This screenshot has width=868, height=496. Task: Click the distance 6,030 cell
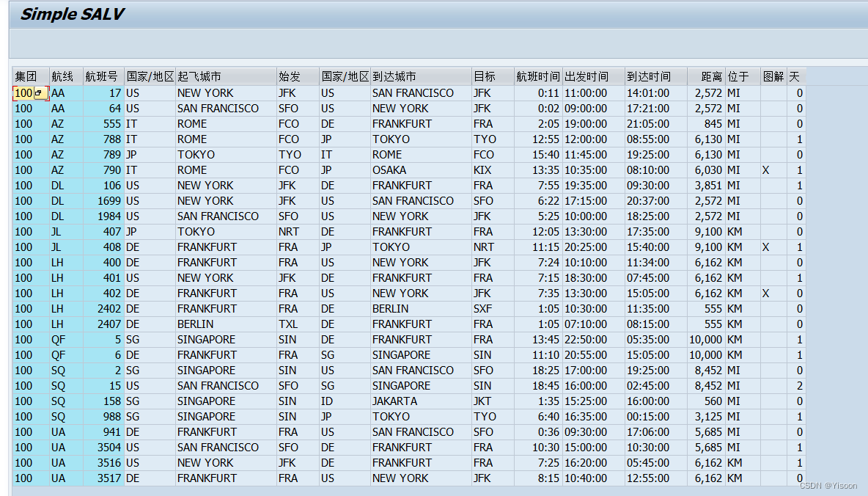point(707,170)
